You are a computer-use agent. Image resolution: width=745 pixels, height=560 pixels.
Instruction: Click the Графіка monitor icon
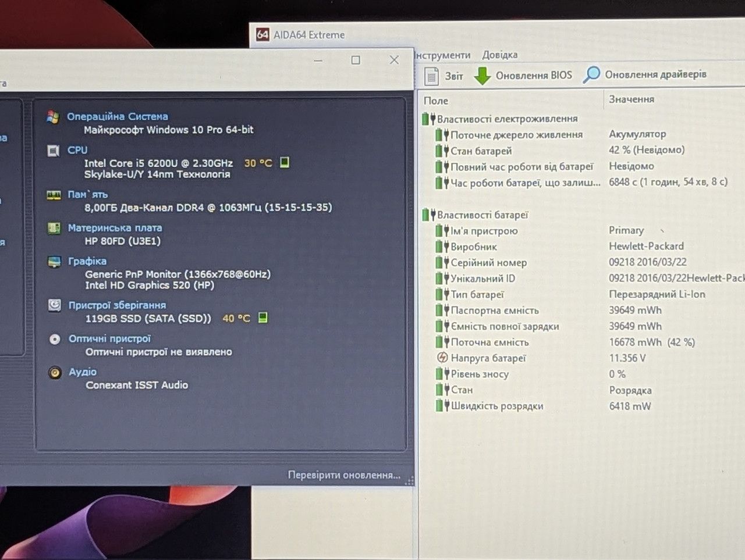pyautogui.click(x=54, y=262)
